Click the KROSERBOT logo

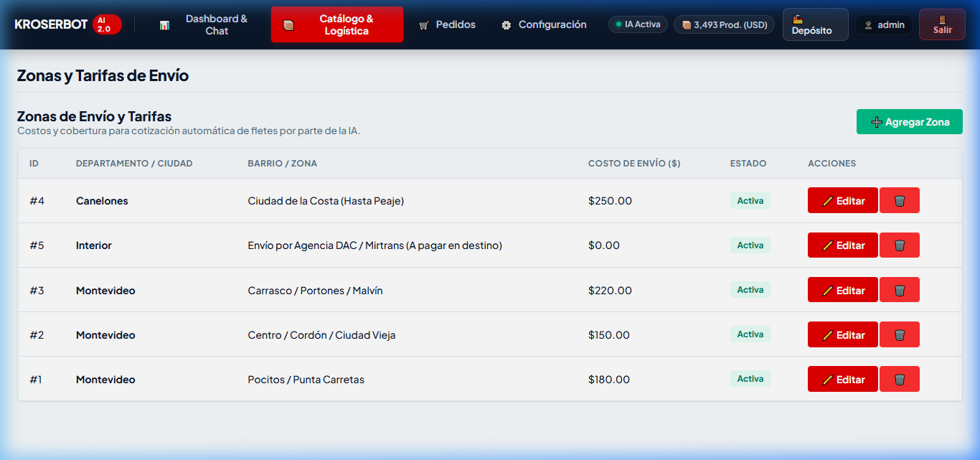point(51,24)
